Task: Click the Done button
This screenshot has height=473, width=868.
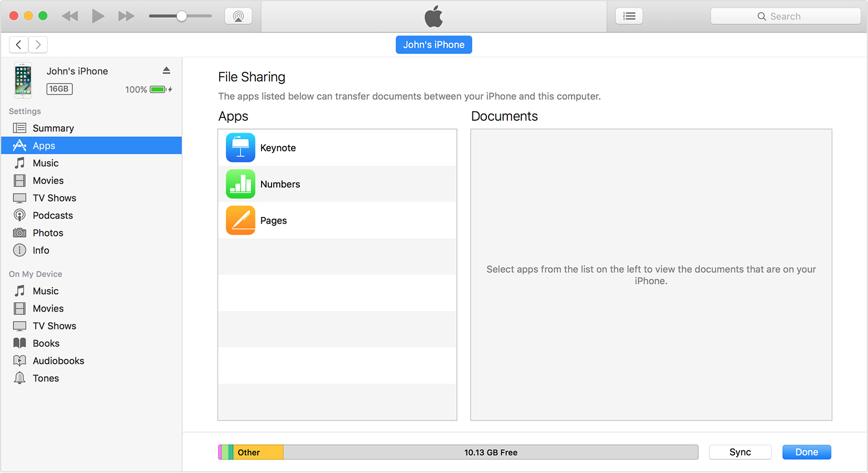Action: pyautogui.click(x=806, y=452)
